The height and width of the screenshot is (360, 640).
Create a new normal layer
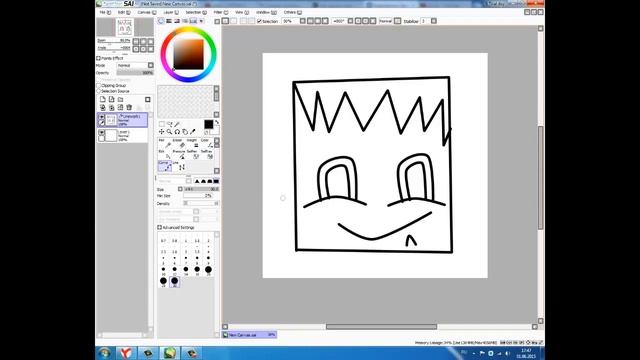tap(102, 100)
